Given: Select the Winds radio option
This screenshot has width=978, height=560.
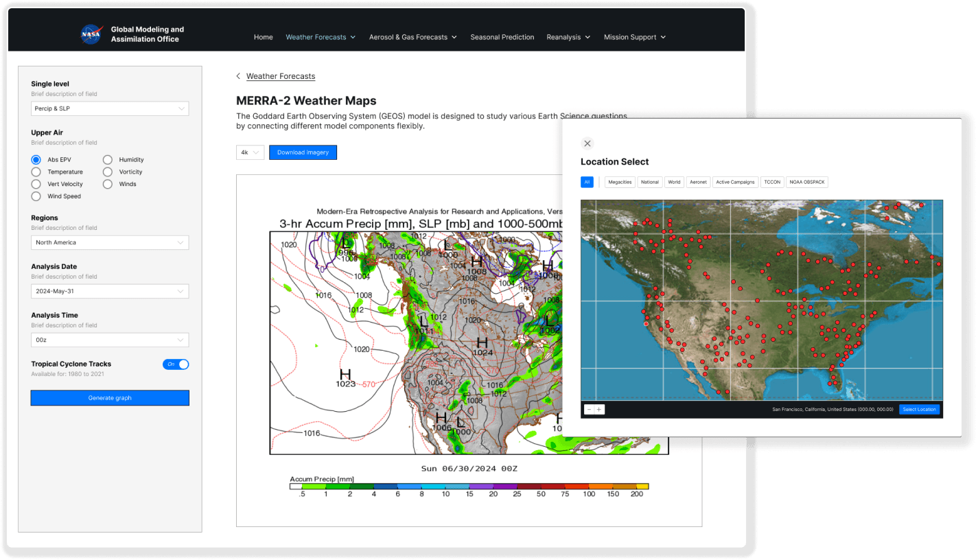Looking at the screenshot, I should pyautogui.click(x=108, y=184).
